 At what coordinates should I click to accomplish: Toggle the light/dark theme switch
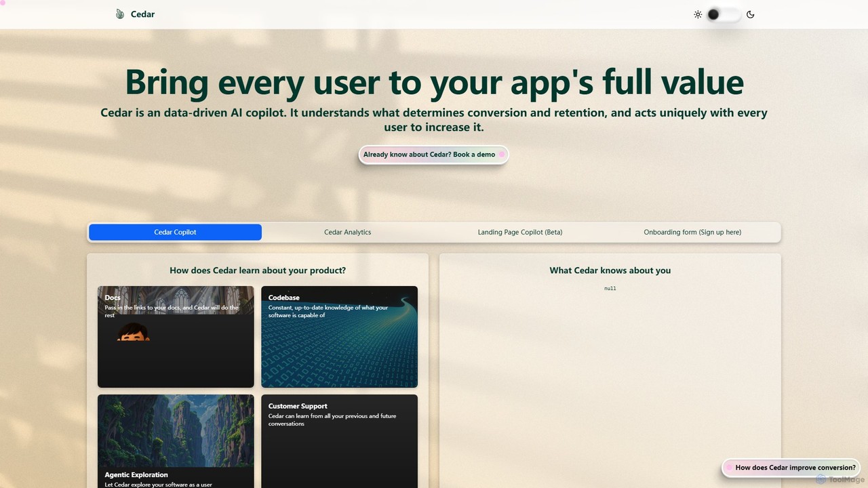pyautogui.click(x=724, y=14)
